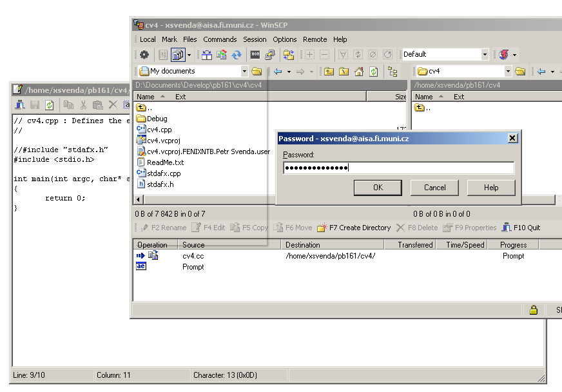Select ReadMe.txt in the local file list
562x392 pixels.
160,162
